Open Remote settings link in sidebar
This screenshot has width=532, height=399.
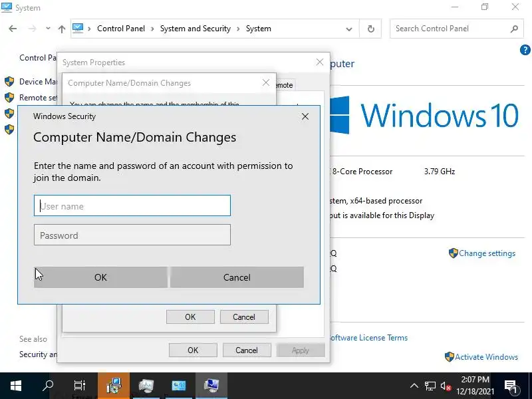38,97
